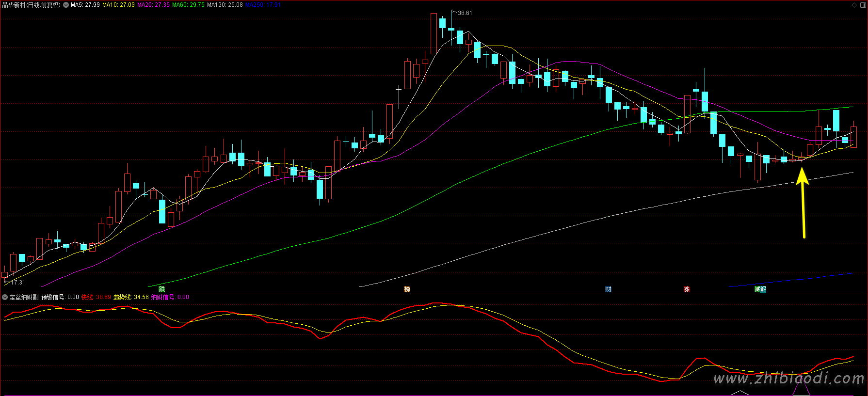Select the green MA60 label

point(188,5)
